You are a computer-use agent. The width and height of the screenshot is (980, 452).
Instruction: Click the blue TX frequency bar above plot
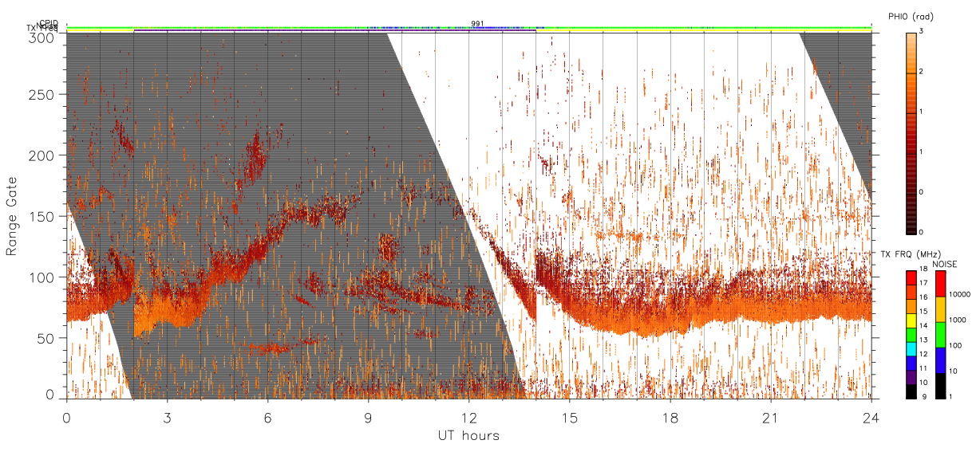tap(335, 31)
